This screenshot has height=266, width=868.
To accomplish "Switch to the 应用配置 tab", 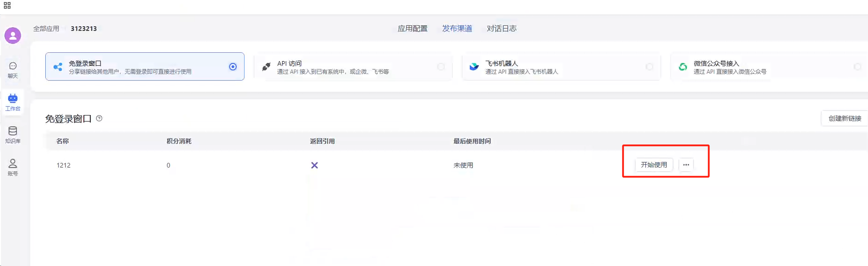I will pyautogui.click(x=413, y=29).
